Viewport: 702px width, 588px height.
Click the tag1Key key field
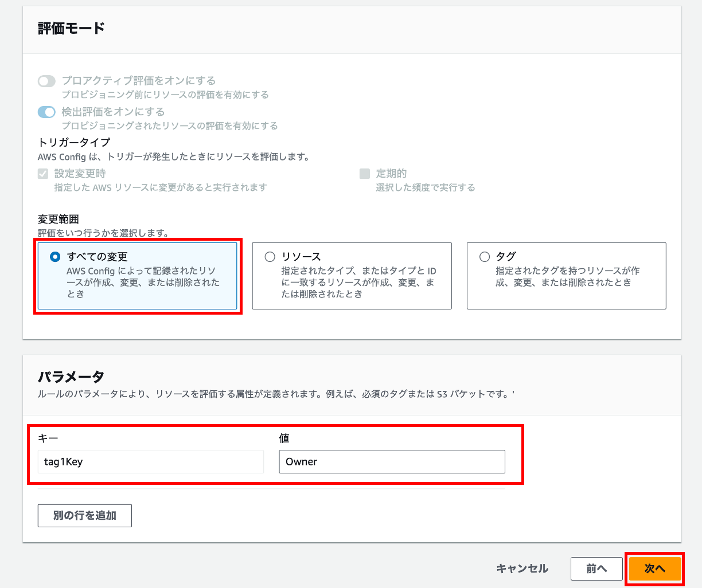click(151, 461)
